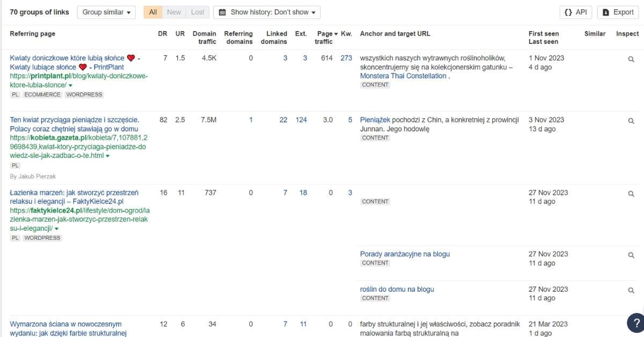The height and width of the screenshot is (337, 644).
Task: Click Kw. value 3 for faktykielce24.pl
Action: [x=350, y=193]
